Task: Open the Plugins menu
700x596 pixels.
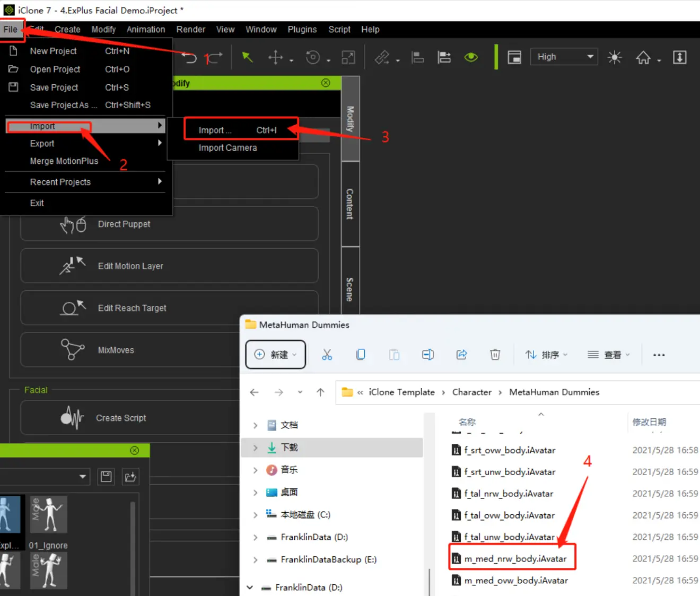Action: click(x=302, y=29)
